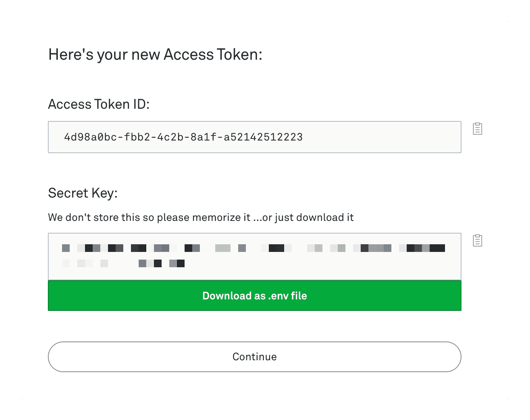530x420 pixels.
Task: Download the credentials as .env file
Action: 254,296
